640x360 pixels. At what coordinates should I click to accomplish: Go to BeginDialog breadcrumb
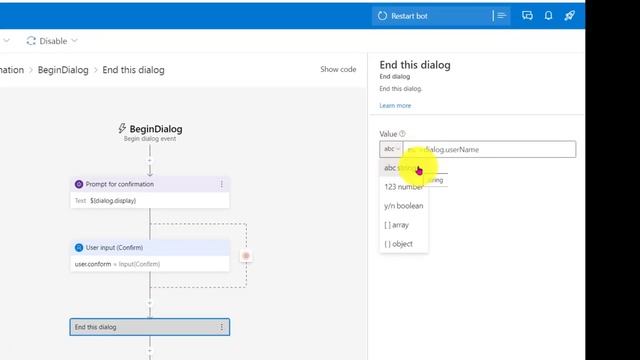point(63,70)
